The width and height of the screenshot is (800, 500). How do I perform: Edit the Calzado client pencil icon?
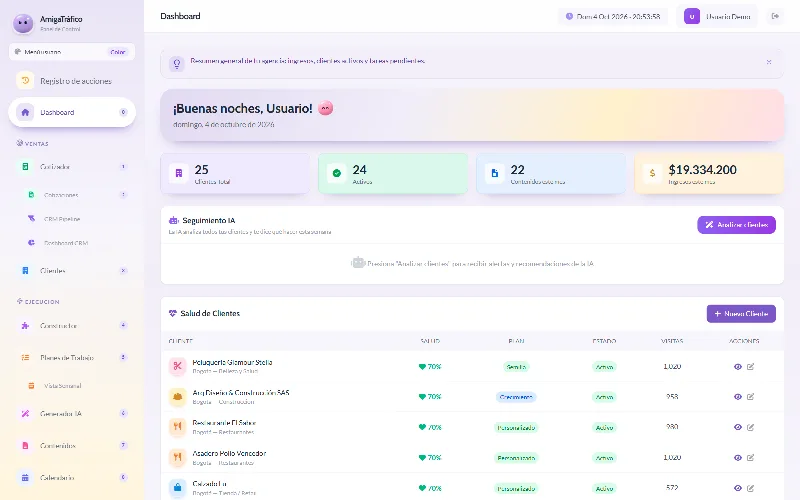(x=751, y=488)
